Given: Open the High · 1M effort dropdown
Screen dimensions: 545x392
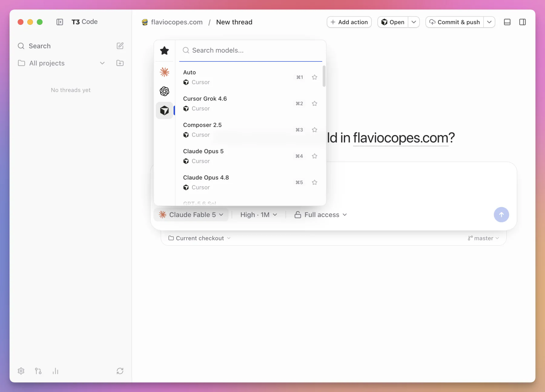Looking at the screenshot, I should [259, 215].
